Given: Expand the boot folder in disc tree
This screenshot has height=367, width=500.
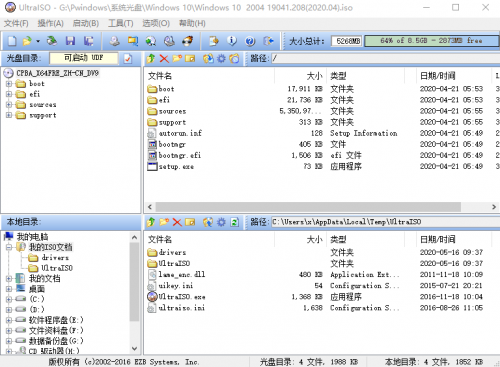Looking at the screenshot, I should click(x=9, y=83).
